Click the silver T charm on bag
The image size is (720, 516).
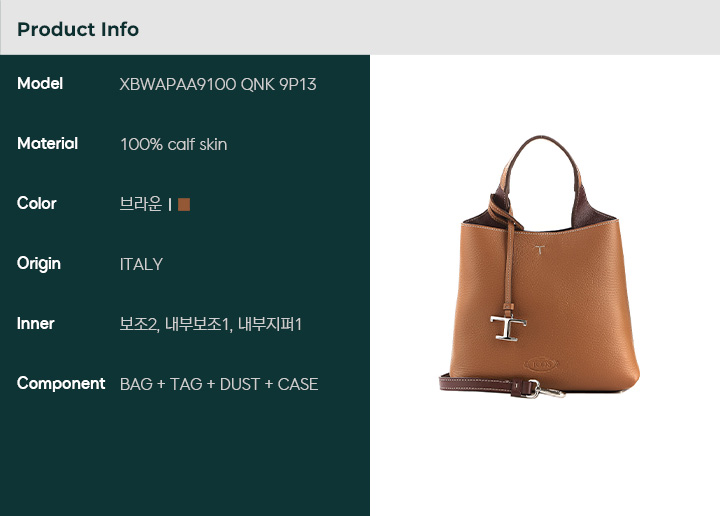(x=507, y=328)
